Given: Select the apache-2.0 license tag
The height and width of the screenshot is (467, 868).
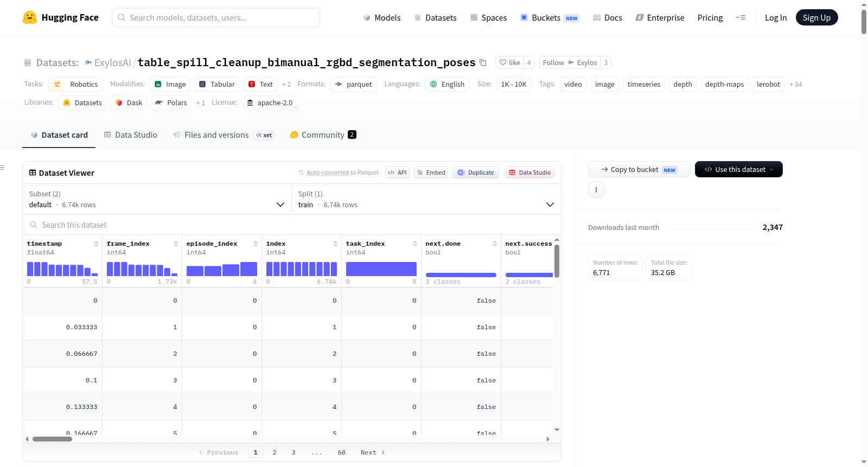Looking at the screenshot, I should click(x=270, y=103).
